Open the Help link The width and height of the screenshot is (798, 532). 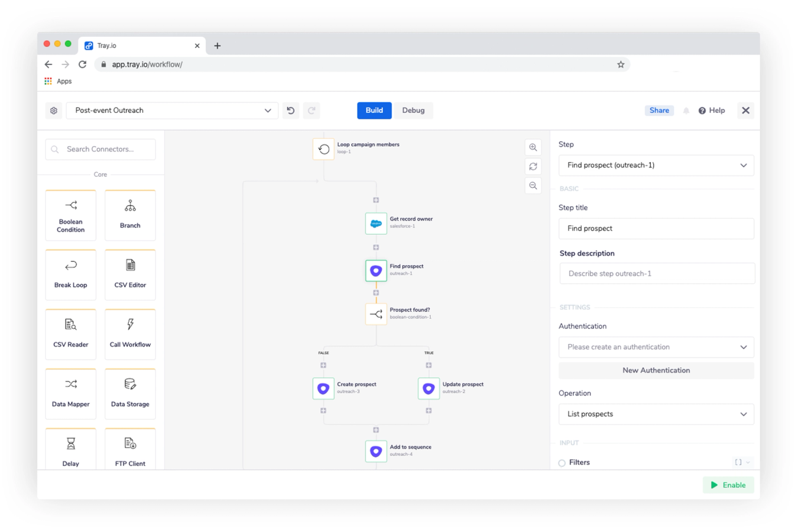(712, 111)
